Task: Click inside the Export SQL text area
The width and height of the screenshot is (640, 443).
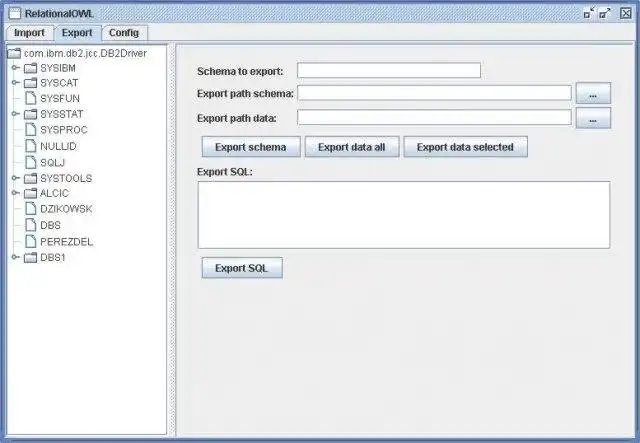Action: coord(404,215)
